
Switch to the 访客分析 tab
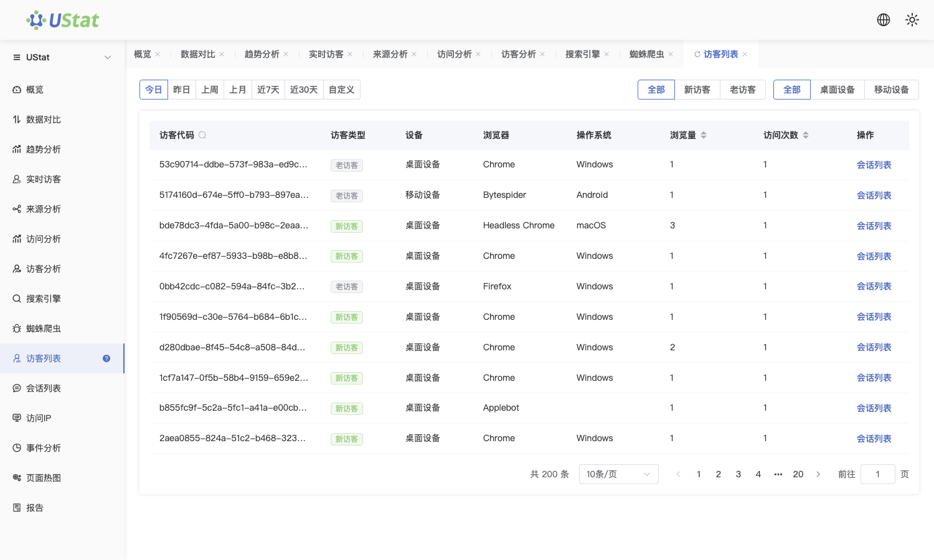(x=519, y=54)
